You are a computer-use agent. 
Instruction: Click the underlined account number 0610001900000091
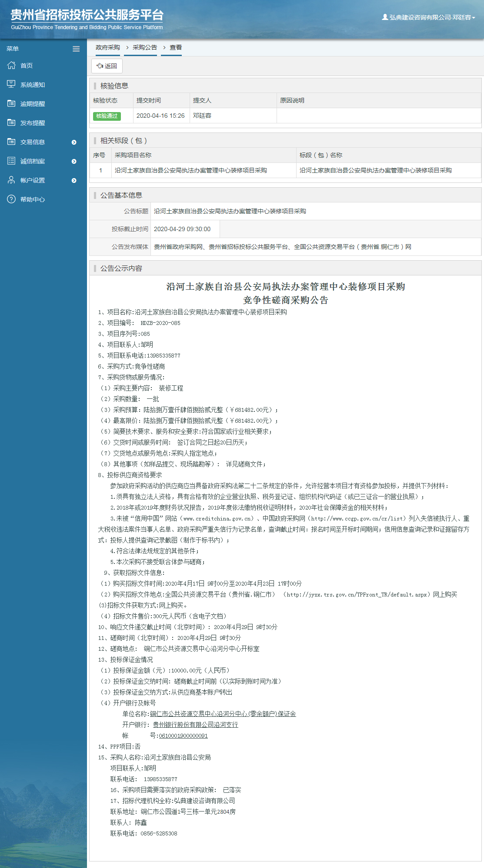point(183,735)
